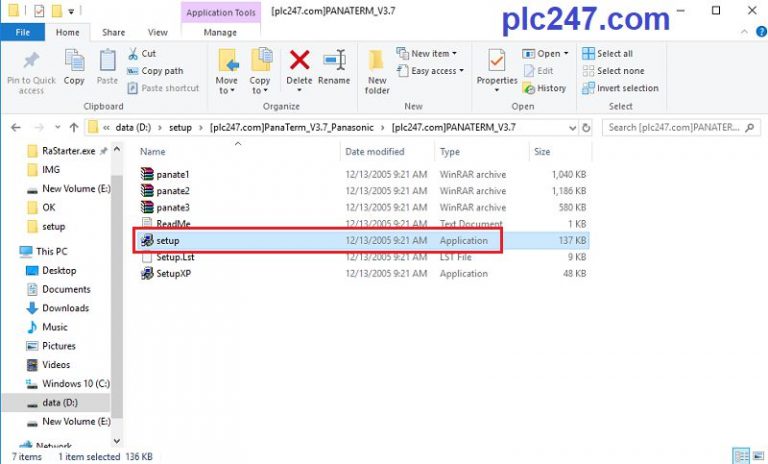768x464 pixels.
Task: Click Paste shortcut option
Action: pyautogui.click(x=163, y=88)
